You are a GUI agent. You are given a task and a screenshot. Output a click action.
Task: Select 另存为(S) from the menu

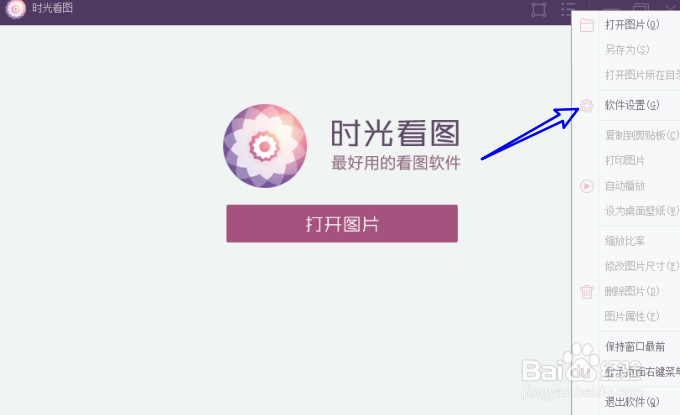click(627, 50)
